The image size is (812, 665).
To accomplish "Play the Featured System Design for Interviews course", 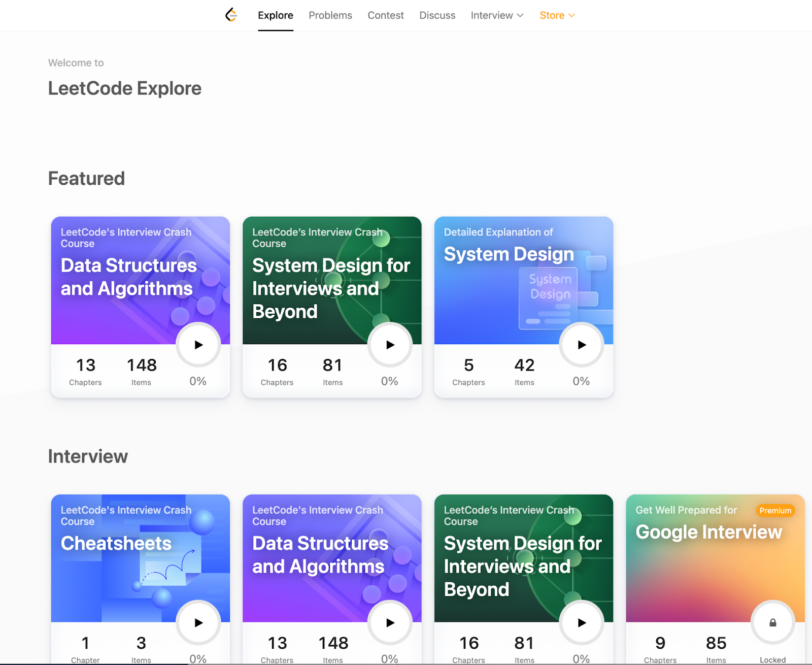I will [390, 345].
